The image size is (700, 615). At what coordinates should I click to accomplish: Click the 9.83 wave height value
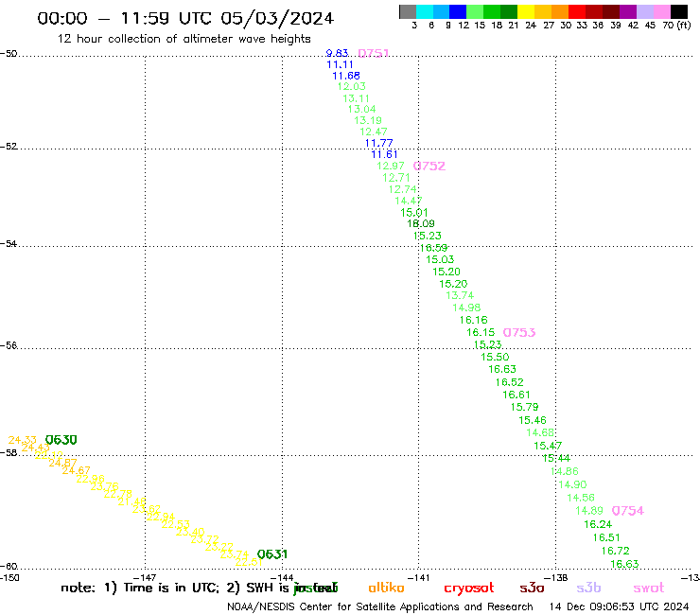tap(337, 53)
